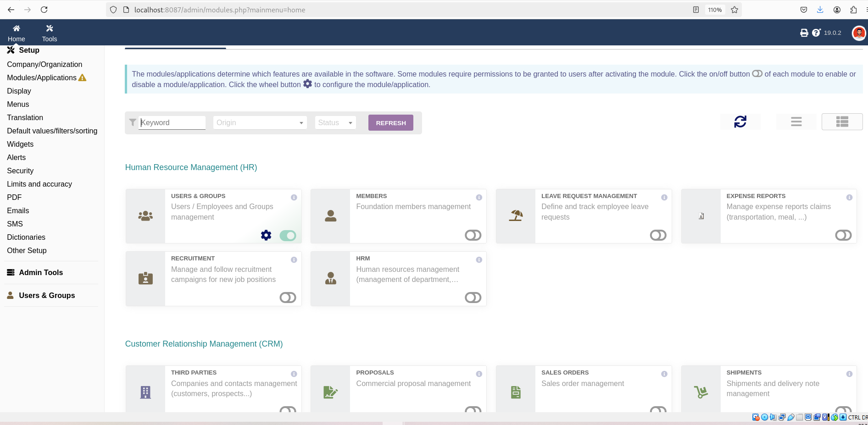Open the help icon beside version number
Viewport: 868px width, 425px height.
click(816, 33)
